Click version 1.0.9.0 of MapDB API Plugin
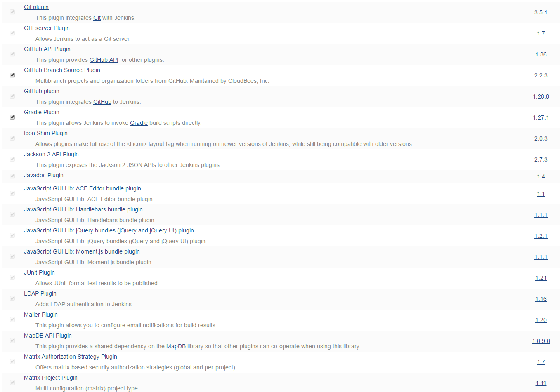Screen dimensions: 560x392 point(541,341)
